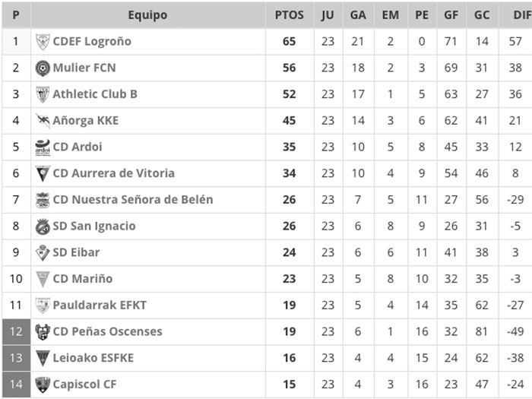This screenshot has height=399, width=532.
Task: Click the CD Mariño shield icon
Action: tap(43, 279)
